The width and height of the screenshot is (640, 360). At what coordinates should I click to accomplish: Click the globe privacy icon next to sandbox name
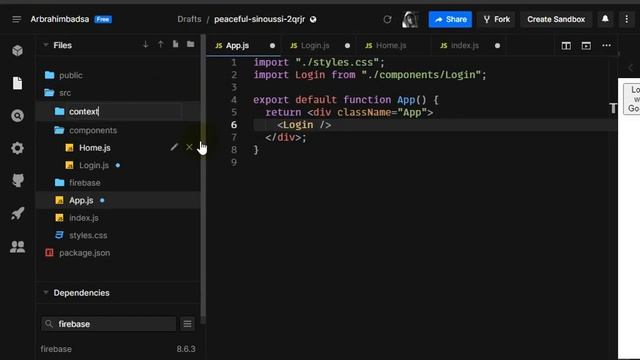coord(313,19)
